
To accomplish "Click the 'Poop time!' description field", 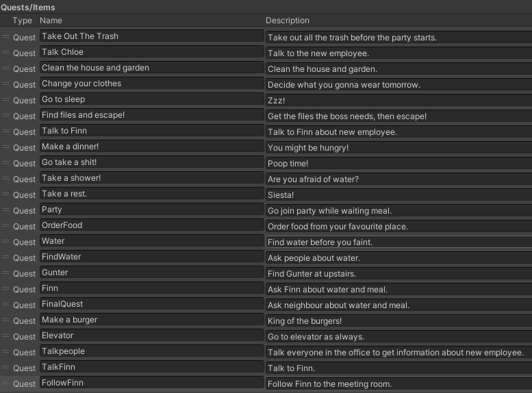I will (x=398, y=163).
